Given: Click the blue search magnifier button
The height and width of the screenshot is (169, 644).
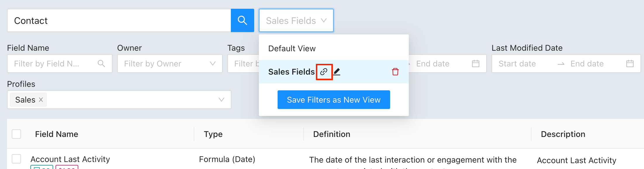Looking at the screenshot, I should tap(242, 20).
